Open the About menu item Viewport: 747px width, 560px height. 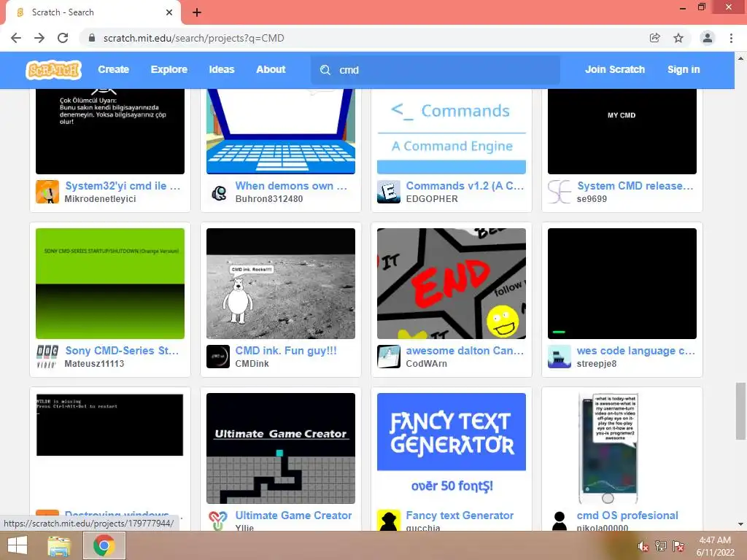tap(271, 69)
